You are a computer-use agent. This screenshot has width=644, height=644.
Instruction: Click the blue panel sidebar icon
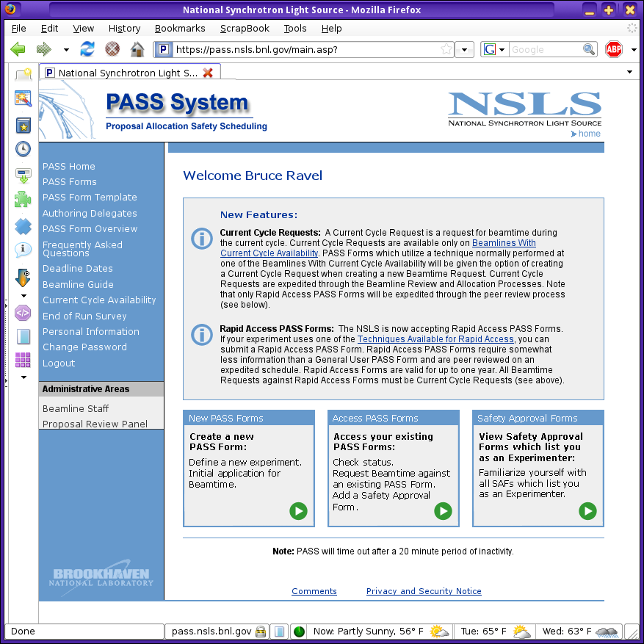pos(23,336)
